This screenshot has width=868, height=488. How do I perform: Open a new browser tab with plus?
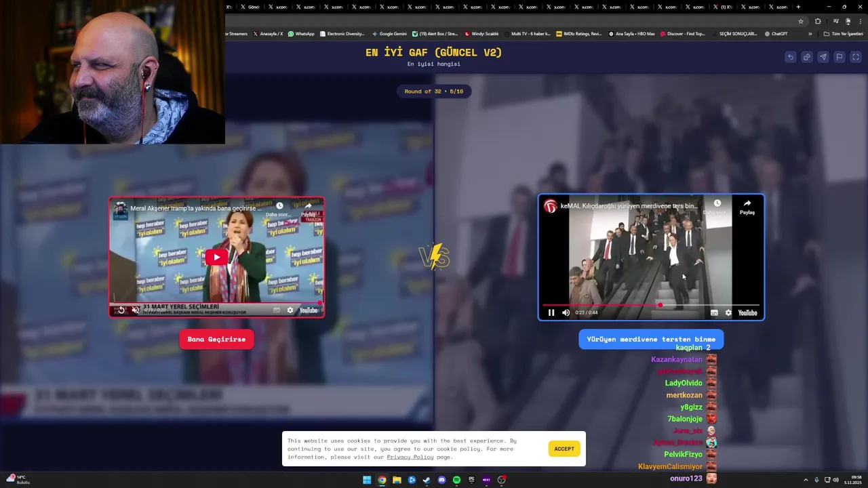(798, 7)
